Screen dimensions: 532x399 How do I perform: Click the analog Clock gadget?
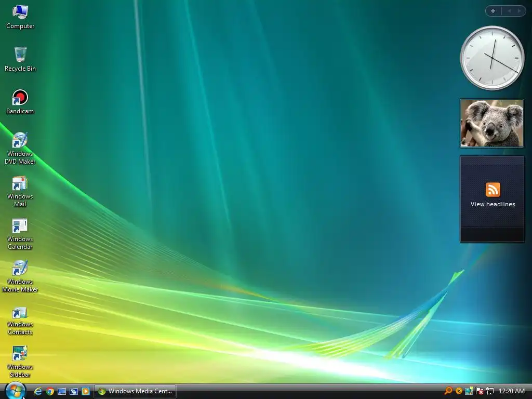[493, 58]
